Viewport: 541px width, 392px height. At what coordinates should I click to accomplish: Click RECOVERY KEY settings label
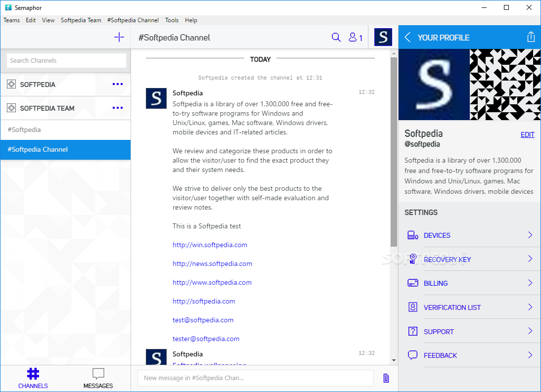447,260
